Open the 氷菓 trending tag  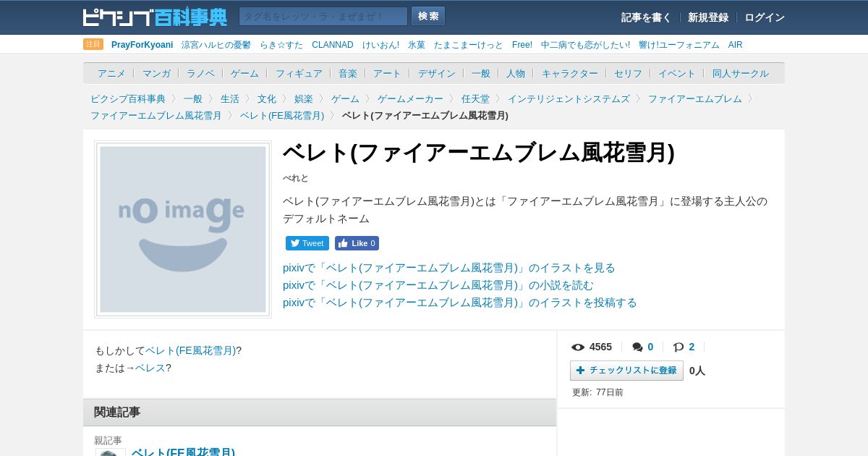point(417,45)
